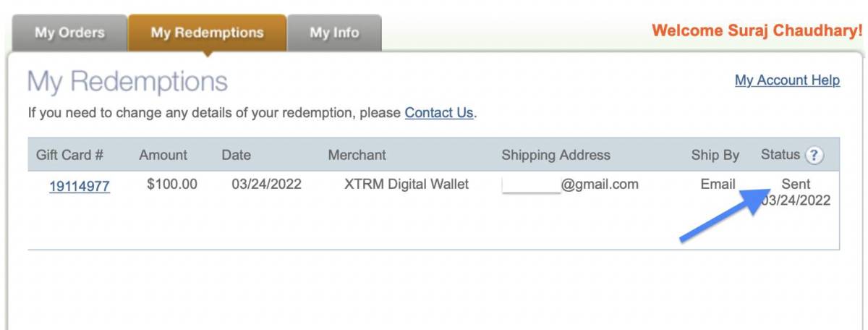
Task: Click the Gift Card # column header
Action: coord(69,155)
